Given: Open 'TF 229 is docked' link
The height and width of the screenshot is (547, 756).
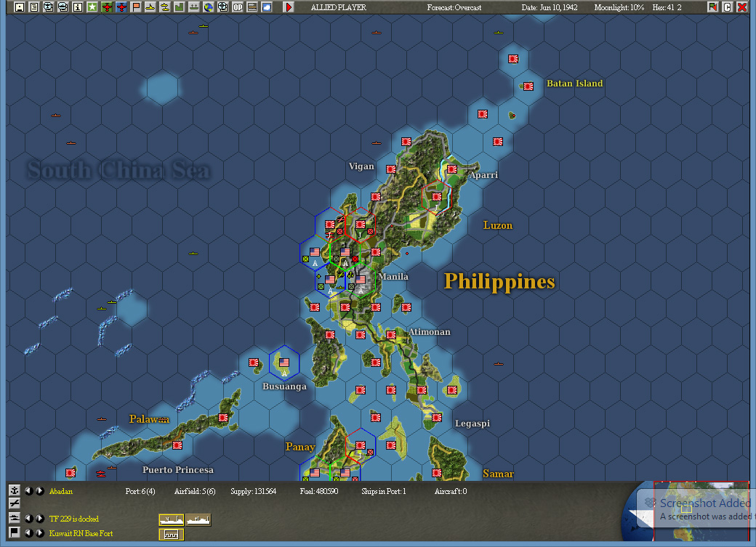Looking at the screenshot, I should 73,519.
